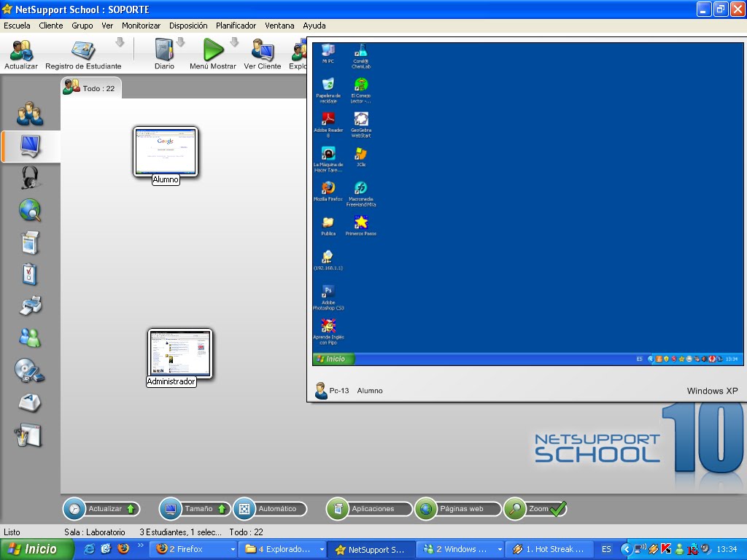
Task: Toggle Aplicaciones display in the bottom bar
Action: [x=368, y=508]
